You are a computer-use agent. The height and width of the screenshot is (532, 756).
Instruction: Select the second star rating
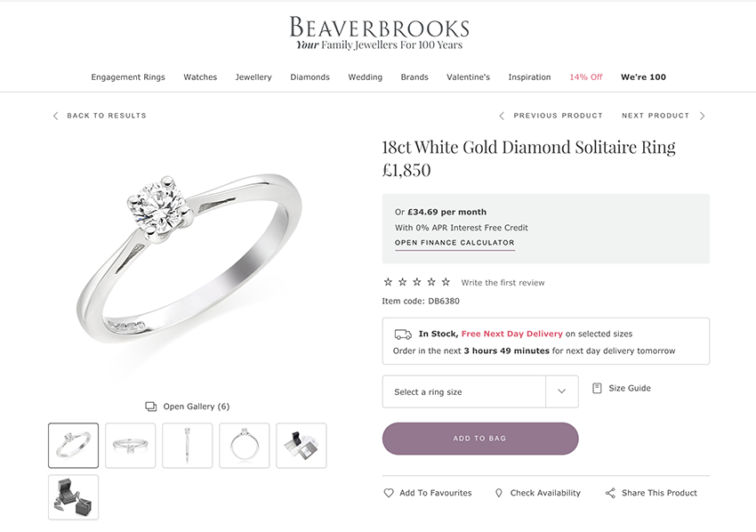click(402, 281)
